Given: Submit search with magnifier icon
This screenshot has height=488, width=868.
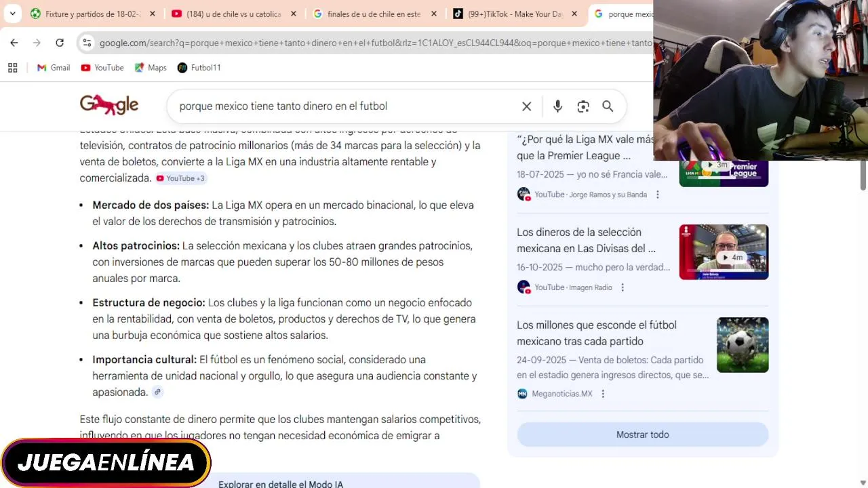Looking at the screenshot, I should (x=608, y=106).
